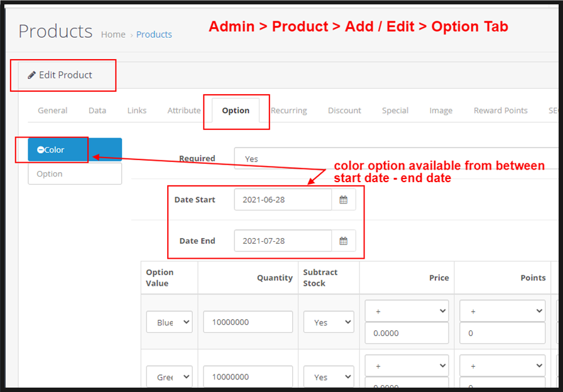Switch to the General tab
This screenshot has width=563, height=392.
click(x=53, y=111)
